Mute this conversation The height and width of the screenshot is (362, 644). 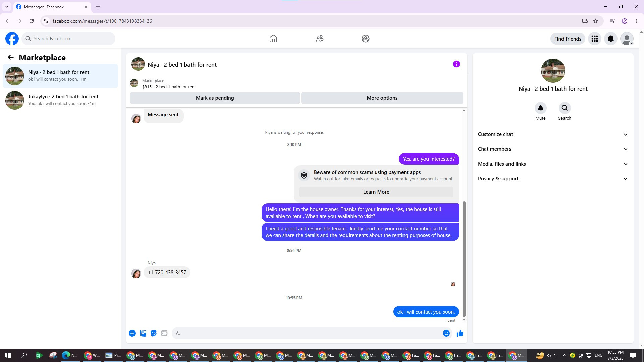540,108
